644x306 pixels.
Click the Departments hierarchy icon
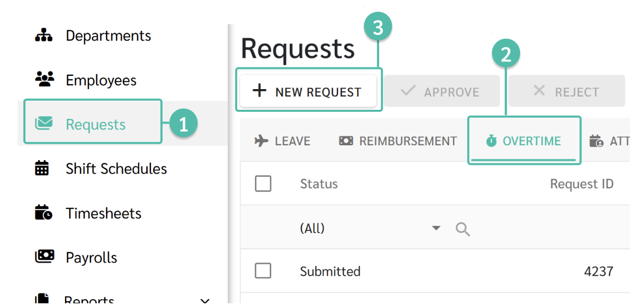pyautogui.click(x=43, y=36)
